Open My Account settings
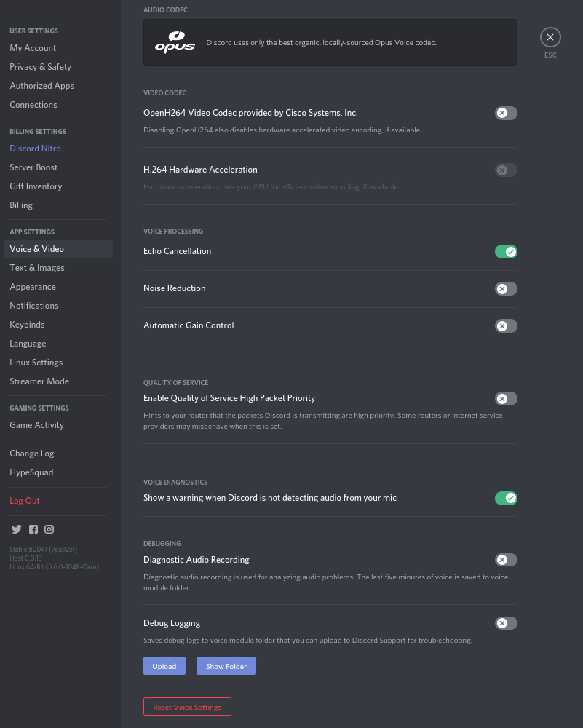Screen dimensions: 583x728 click(x=33, y=48)
